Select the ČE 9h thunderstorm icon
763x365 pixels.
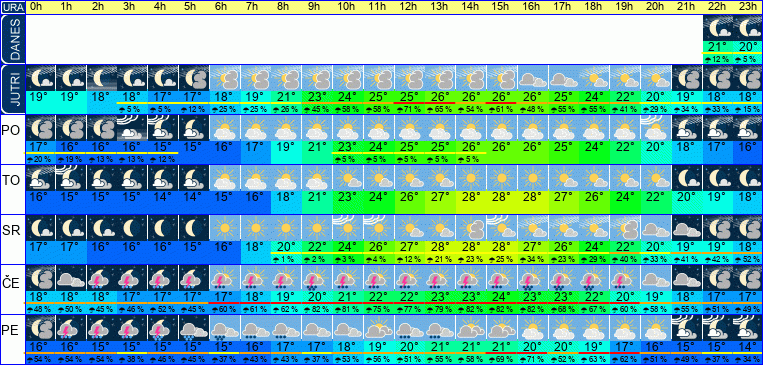[317, 278]
